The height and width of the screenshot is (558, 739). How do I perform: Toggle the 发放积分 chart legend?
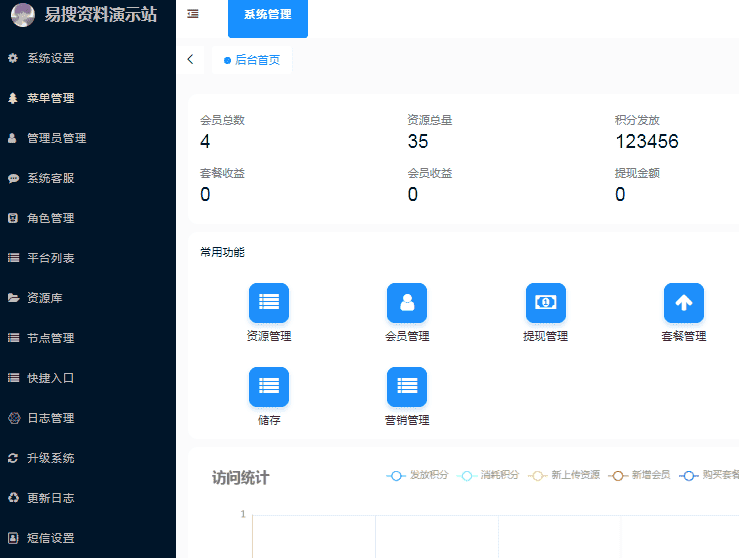(x=417, y=475)
